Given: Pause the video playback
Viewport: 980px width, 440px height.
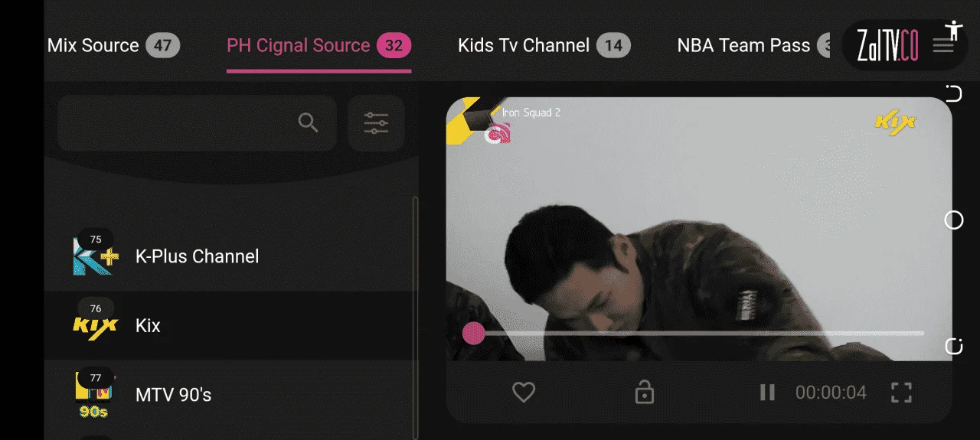Looking at the screenshot, I should (767, 393).
